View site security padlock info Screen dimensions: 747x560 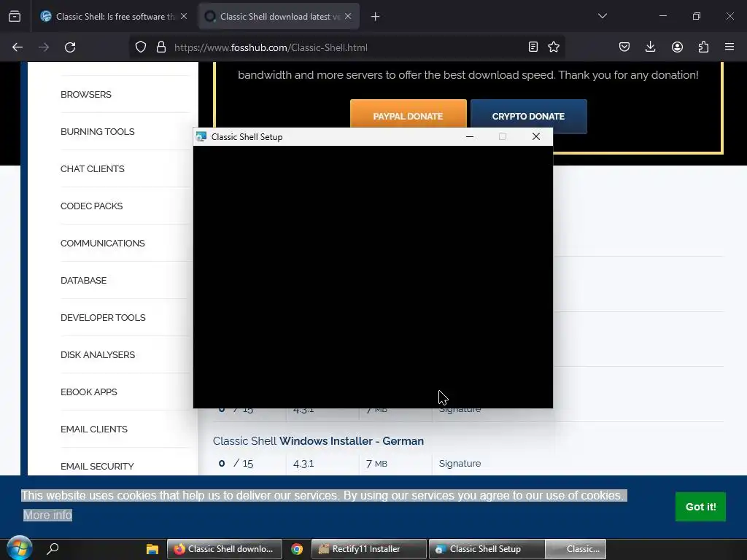tap(161, 47)
